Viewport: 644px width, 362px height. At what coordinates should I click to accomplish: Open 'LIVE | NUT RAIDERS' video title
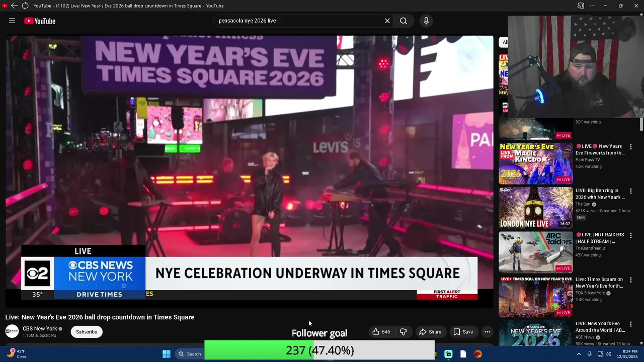600,238
